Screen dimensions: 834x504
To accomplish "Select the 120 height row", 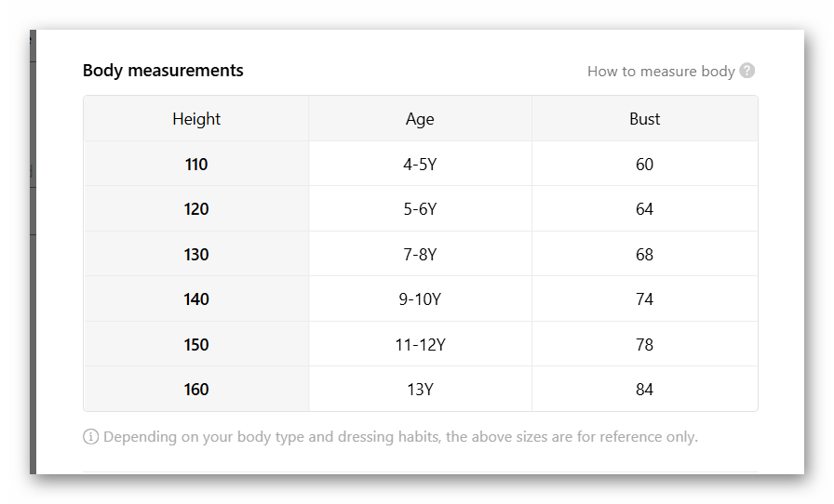I will pos(196,209).
